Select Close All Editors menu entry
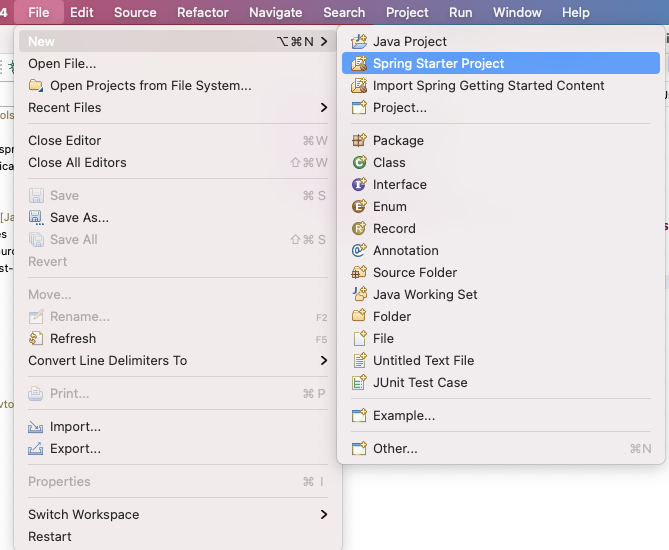 pyautogui.click(x=177, y=163)
